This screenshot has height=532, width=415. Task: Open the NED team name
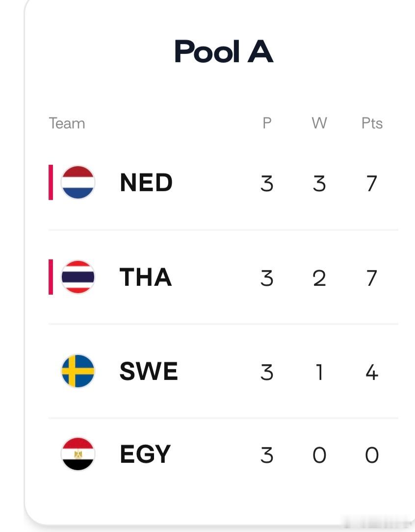[x=146, y=182]
